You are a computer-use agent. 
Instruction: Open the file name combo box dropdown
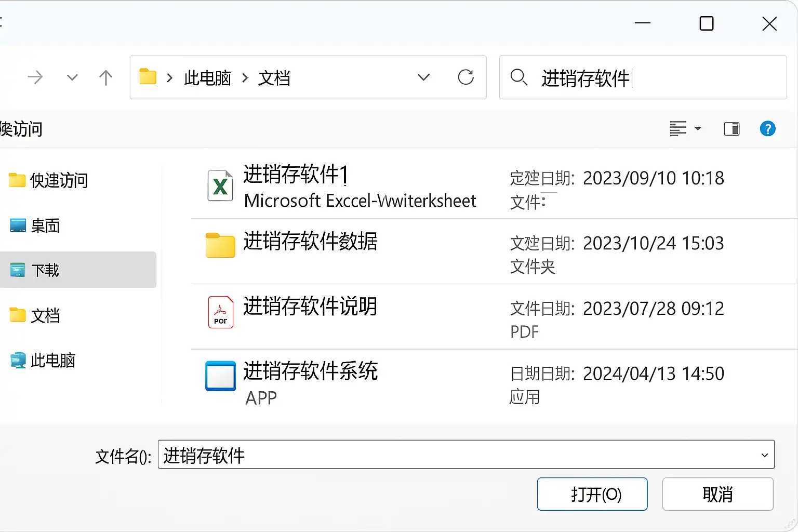(x=764, y=455)
